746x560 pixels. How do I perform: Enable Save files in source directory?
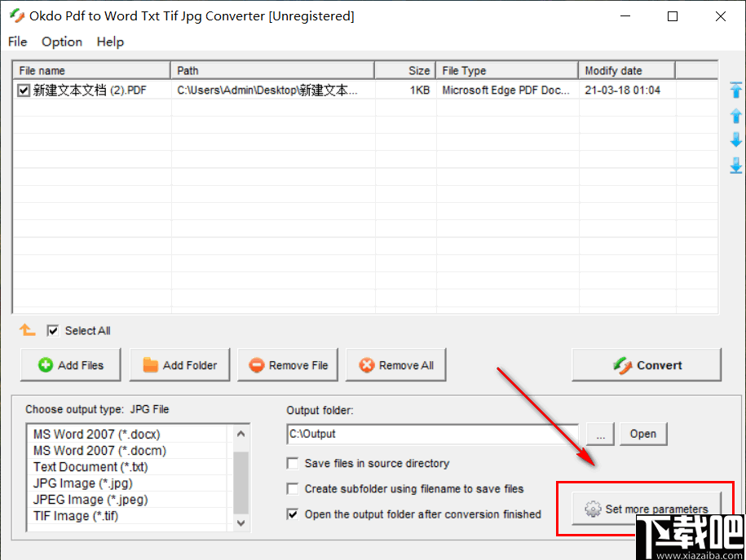pyautogui.click(x=292, y=463)
